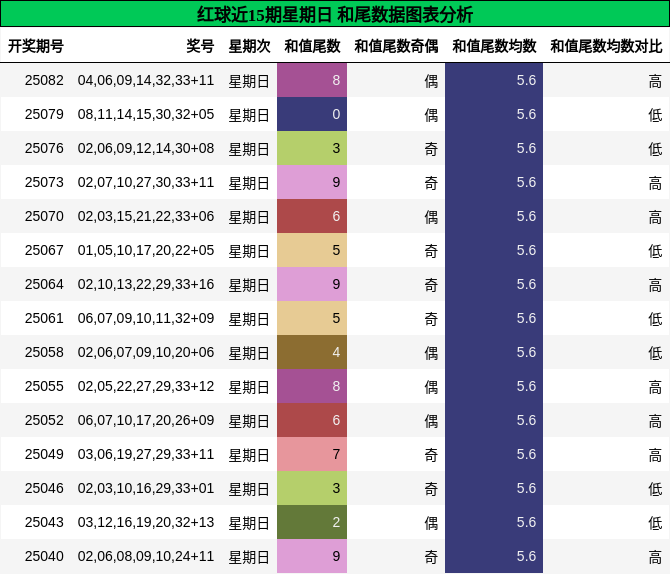Select numbers 06,07,09,10,11,32+09
Viewport: 670px width, 574px height.
coord(146,318)
